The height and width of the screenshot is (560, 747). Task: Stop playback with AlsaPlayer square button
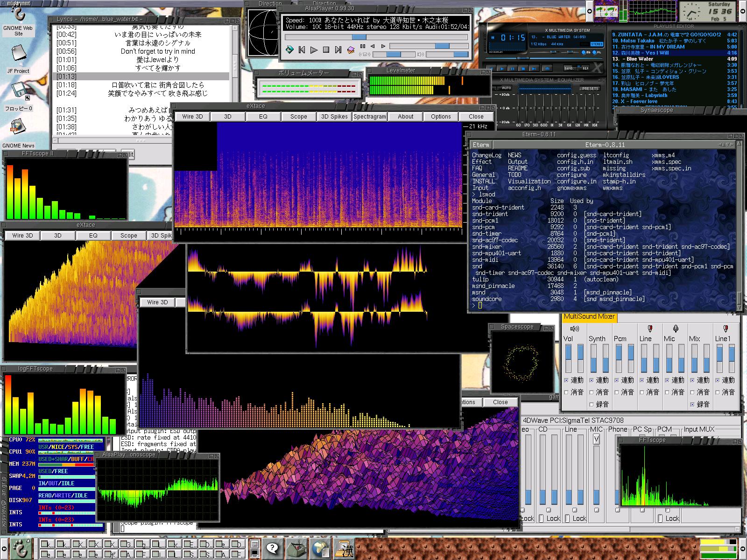click(326, 49)
